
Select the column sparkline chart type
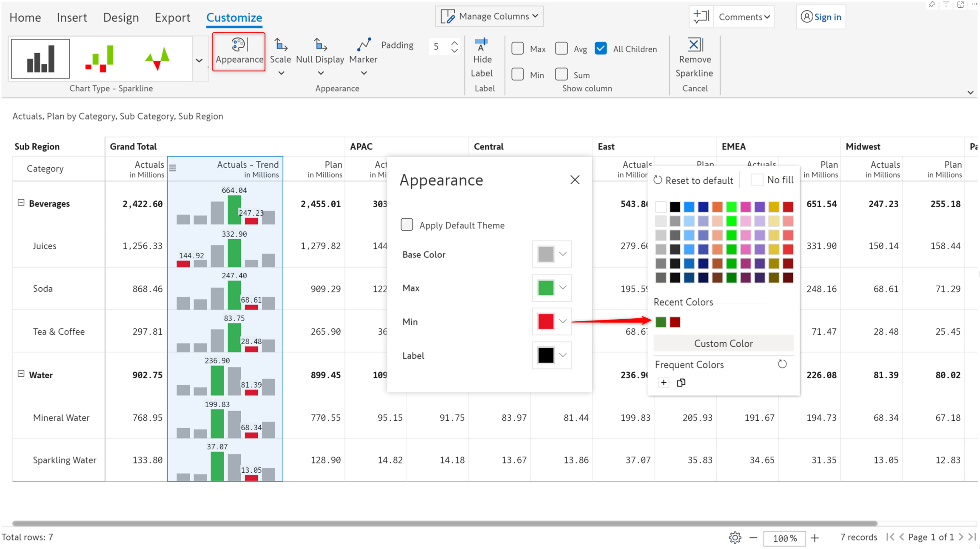click(x=40, y=59)
